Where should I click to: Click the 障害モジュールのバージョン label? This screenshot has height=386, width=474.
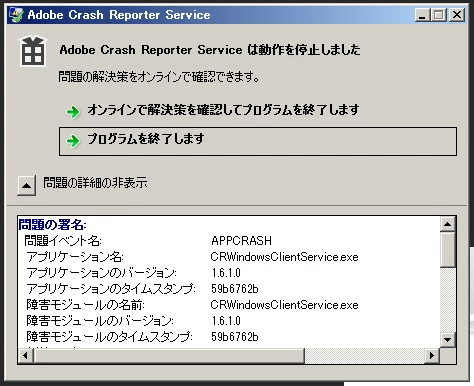point(100,321)
